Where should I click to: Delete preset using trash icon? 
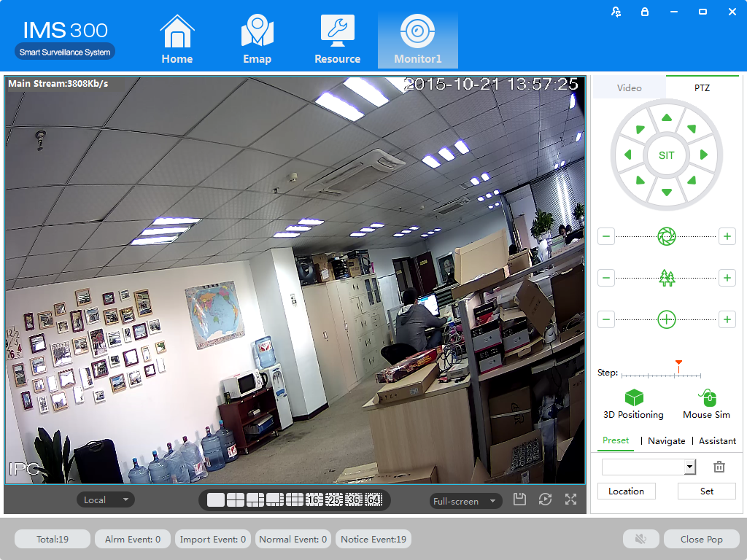719,467
